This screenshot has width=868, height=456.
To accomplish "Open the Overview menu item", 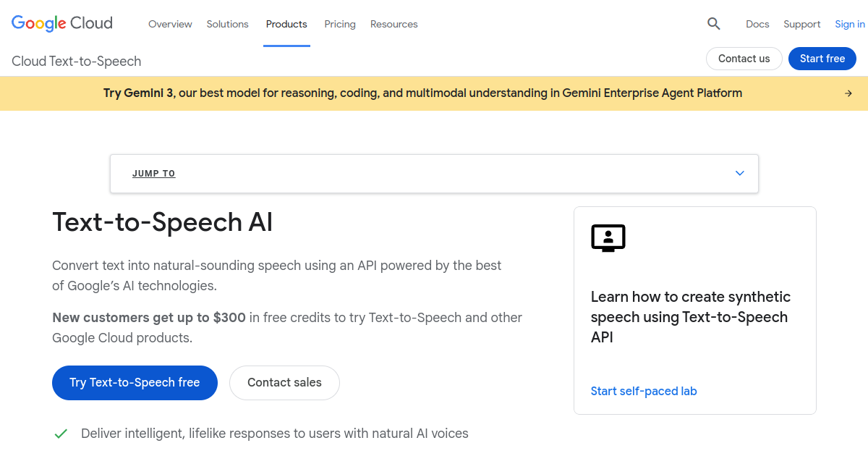I will pyautogui.click(x=170, y=24).
